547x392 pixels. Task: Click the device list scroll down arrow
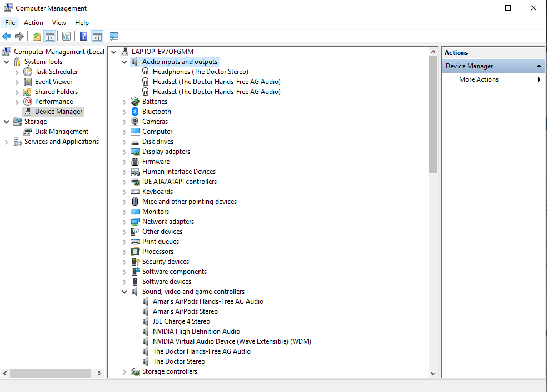(x=433, y=374)
